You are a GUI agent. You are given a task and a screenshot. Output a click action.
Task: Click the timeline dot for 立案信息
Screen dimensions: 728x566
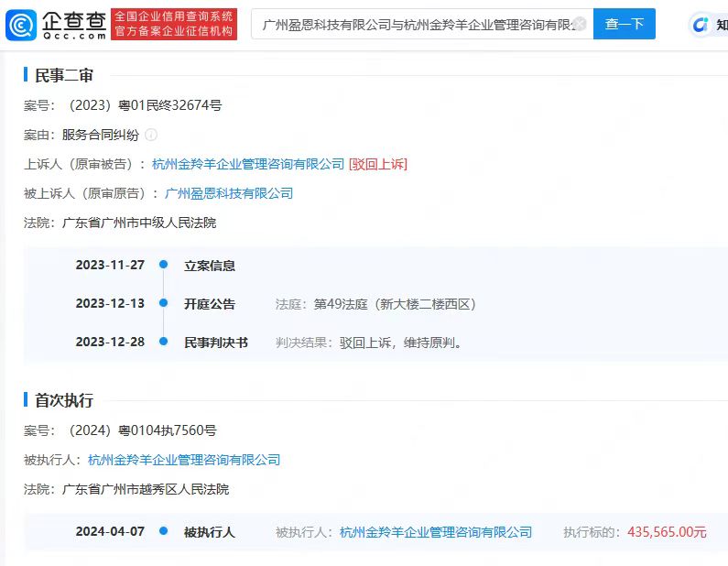(x=163, y=266)
